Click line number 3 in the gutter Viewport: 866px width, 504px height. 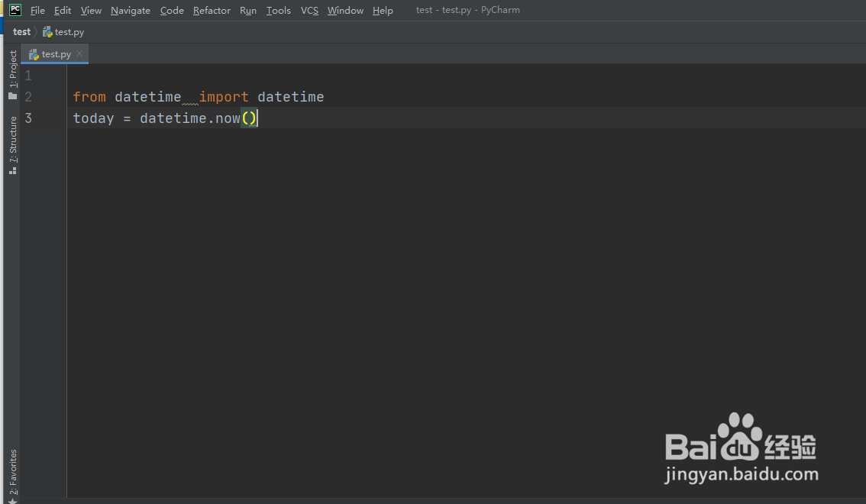[x=28, y=118]
